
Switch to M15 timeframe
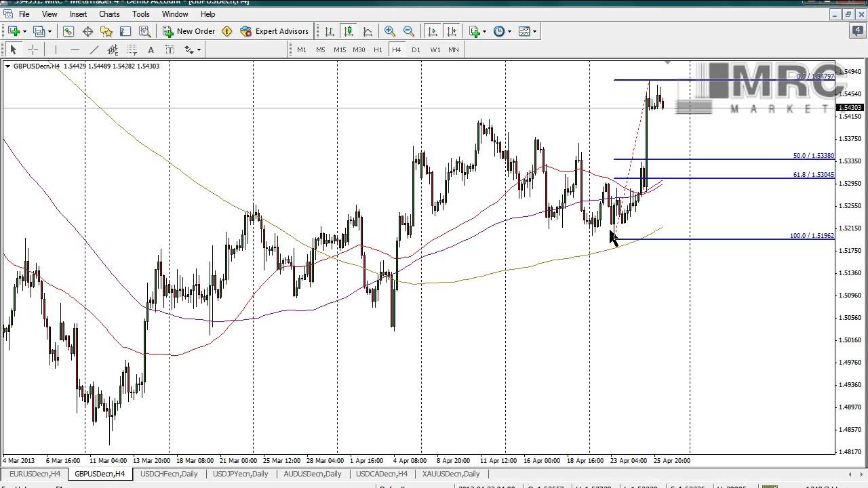[x=340, y=49]
